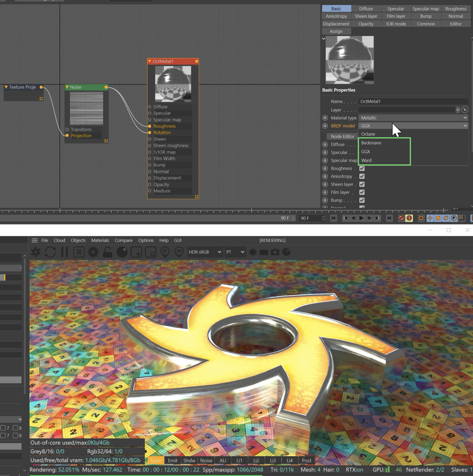Viewport: 473px width, 476px height.
Task: Show the Emit render pass
Action: tap(173, 460)
